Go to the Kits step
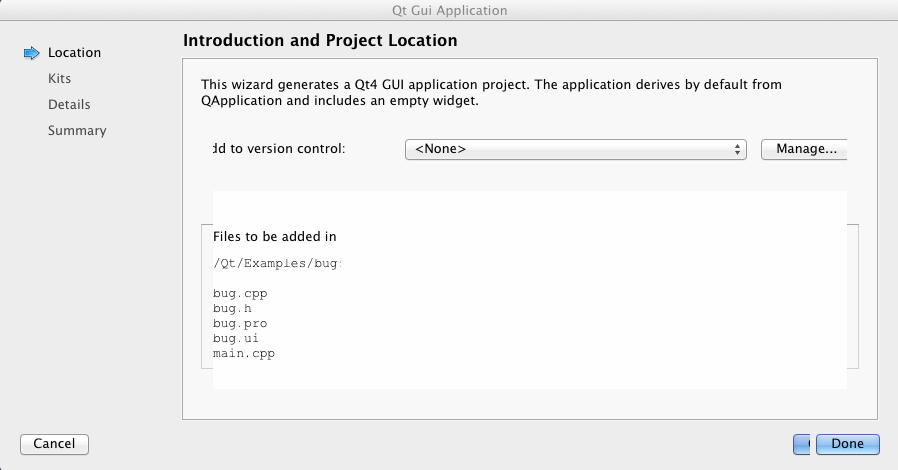This screenshot has width=898, height=470. click(59, 79)
